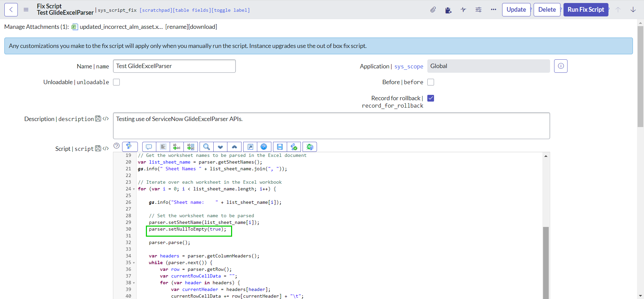Click the Replace All icon
644x299 pixels.
click(x=191, y=147)
